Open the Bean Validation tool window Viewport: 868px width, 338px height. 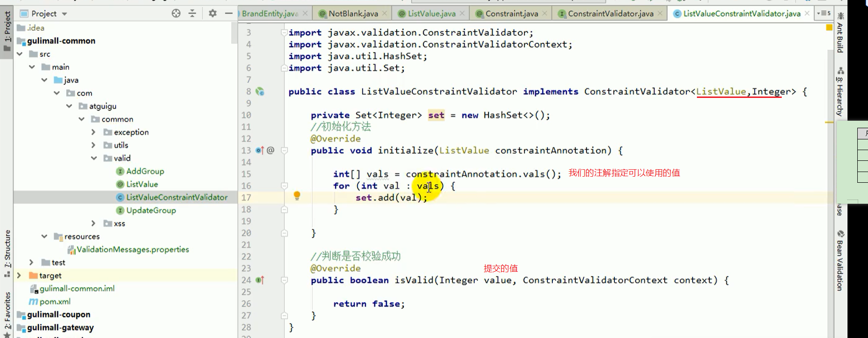click(840, 260)
